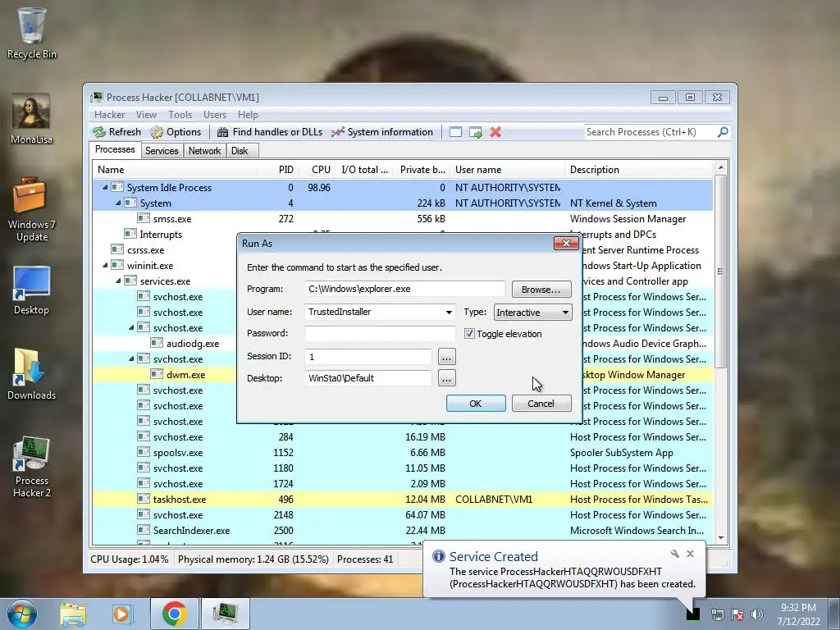Click the Desktop WinSta0\Default field
This screenshot has width=840, height=630.
(368, 378)
